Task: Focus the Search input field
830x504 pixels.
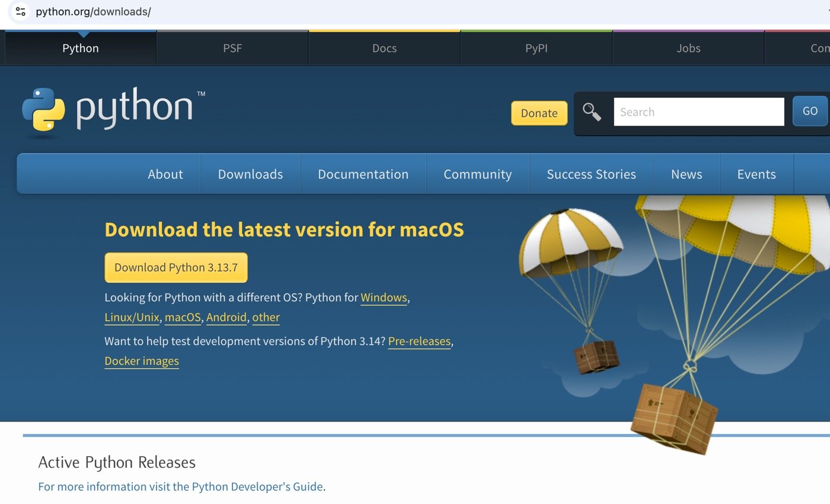Action: point(698,112)
